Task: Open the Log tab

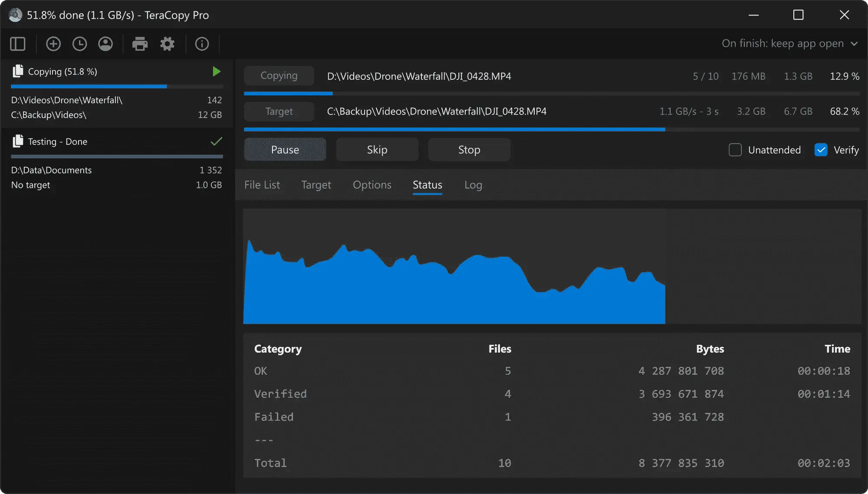Action: (473, 185)
